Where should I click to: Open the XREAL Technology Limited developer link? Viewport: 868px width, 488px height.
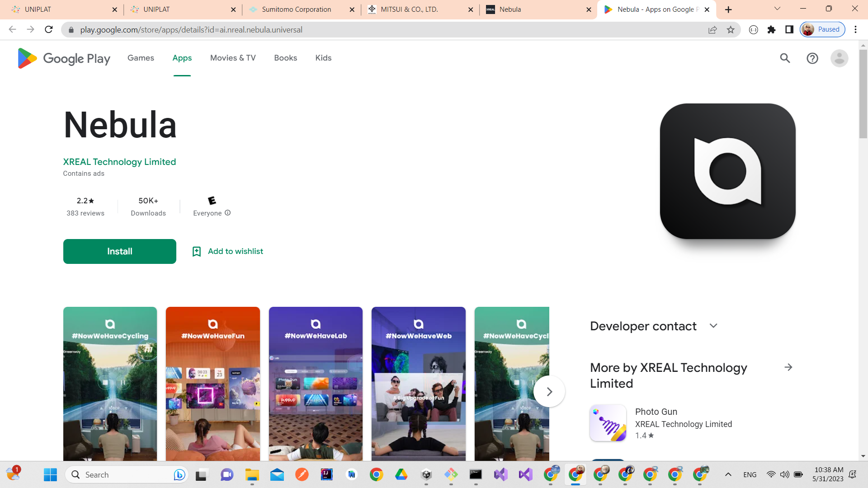click(x=119, y=162)
